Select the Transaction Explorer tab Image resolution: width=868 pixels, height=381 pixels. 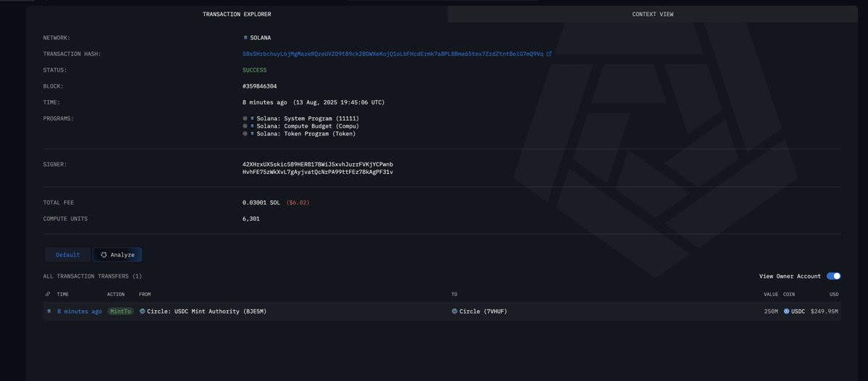point(237,14)
